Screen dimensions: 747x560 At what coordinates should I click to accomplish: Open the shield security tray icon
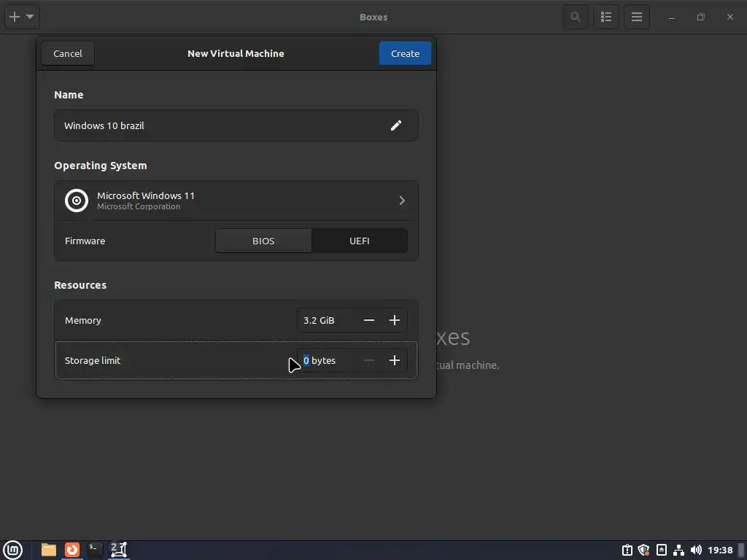tap(644, 550)
